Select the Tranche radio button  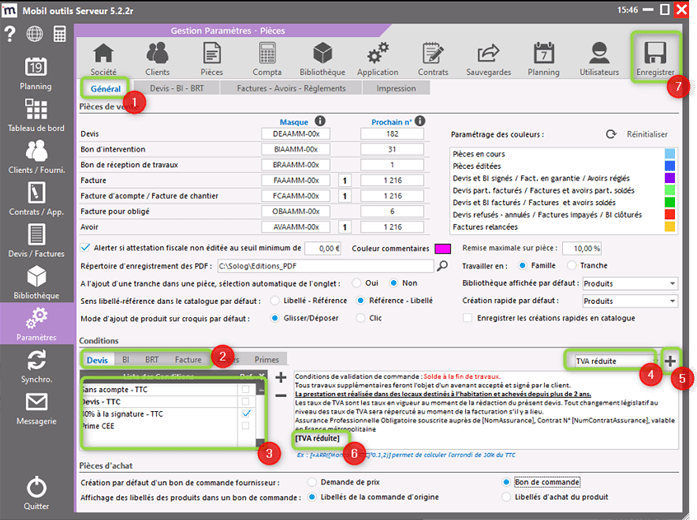pyautogui.click(x=571, y=266)
